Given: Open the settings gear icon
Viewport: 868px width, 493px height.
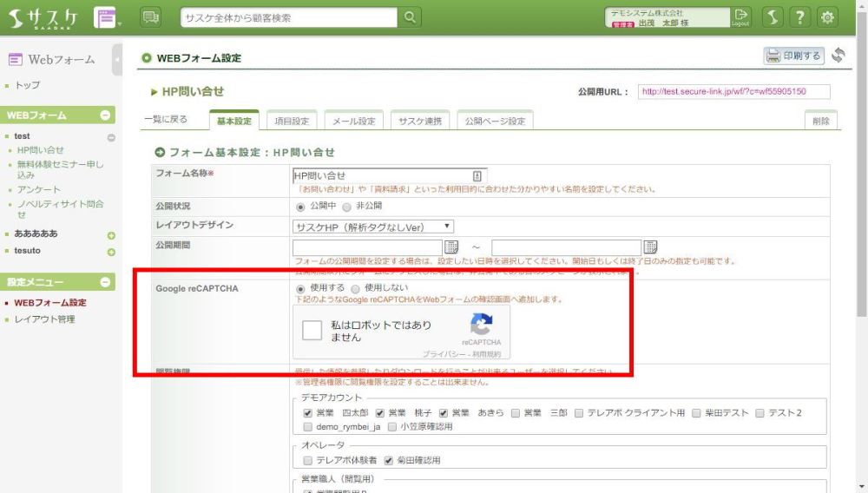Looking at the screenshot, I should [827, 17].
